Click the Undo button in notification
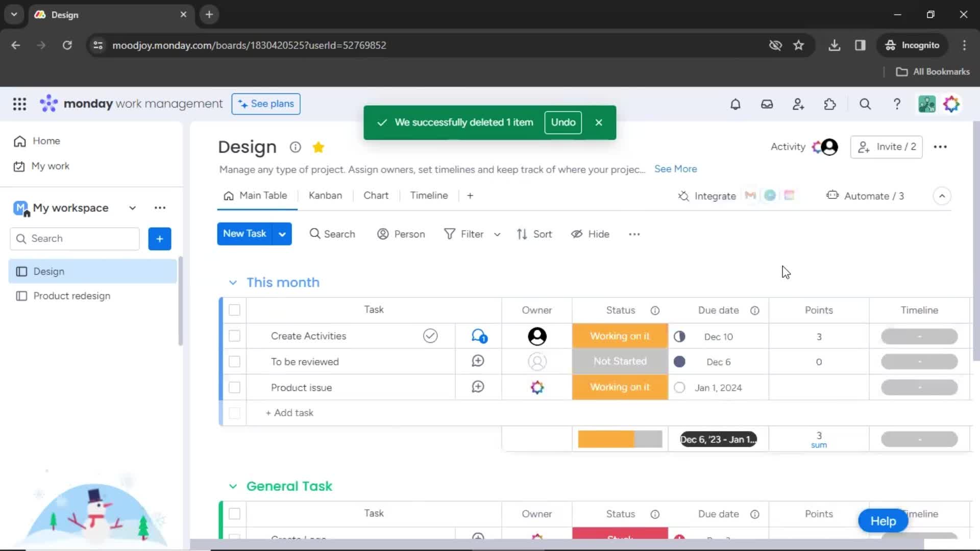This screenshot has height=551, width=980. (562, 122)
